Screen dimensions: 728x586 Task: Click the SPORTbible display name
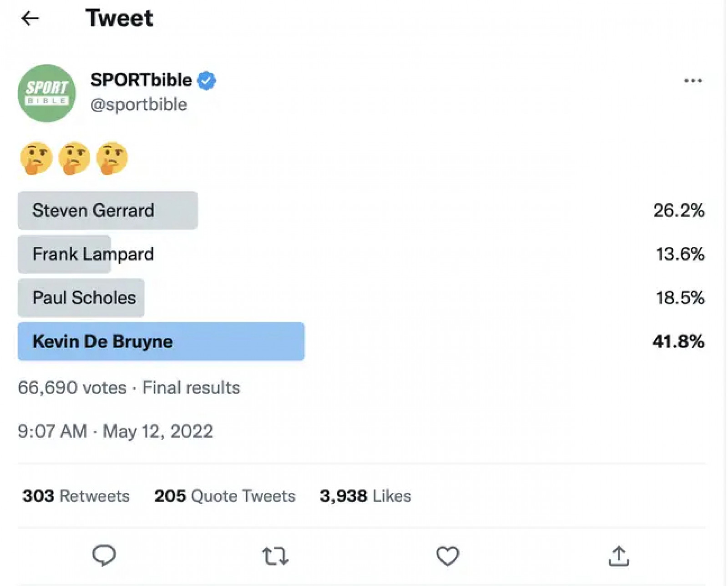point(141,80)
